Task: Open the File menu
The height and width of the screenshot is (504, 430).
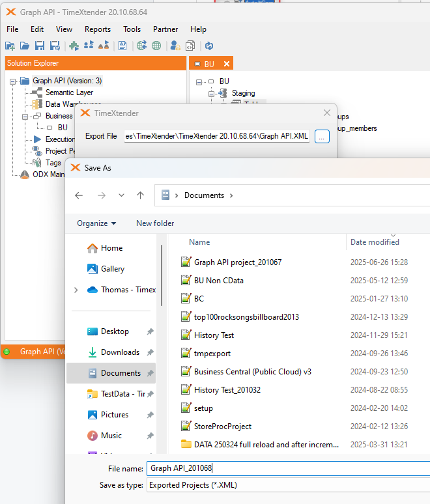Action: [x=12, y=29]
